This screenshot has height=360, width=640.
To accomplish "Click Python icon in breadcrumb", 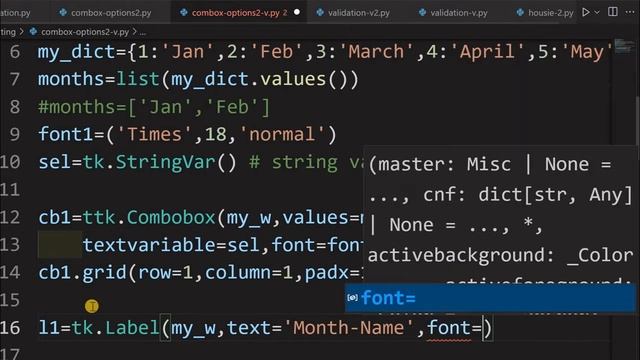I will coord(33,31).
